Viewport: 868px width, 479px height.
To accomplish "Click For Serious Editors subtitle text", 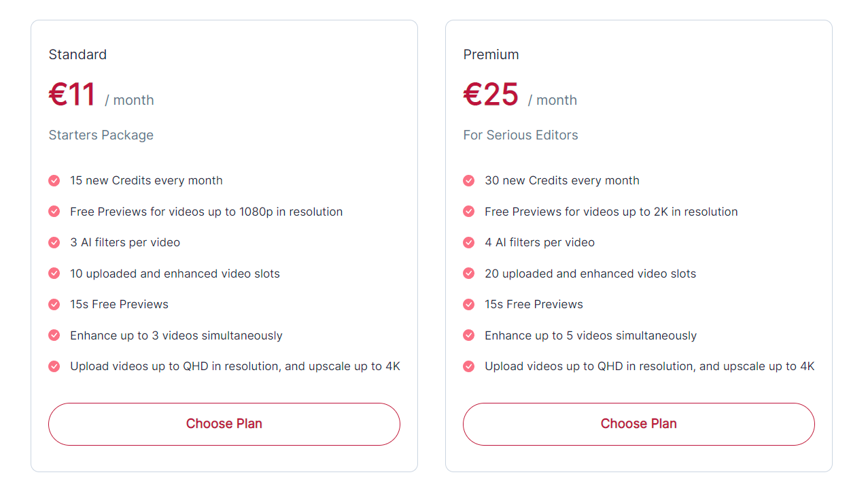I will pyautogui.click(x=521, y=135).
